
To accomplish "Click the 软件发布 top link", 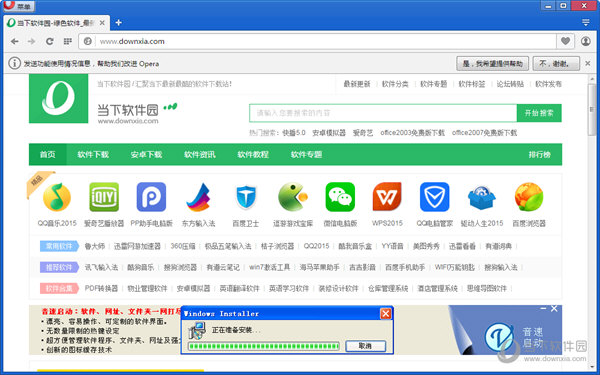I will (x=548, y=84).
